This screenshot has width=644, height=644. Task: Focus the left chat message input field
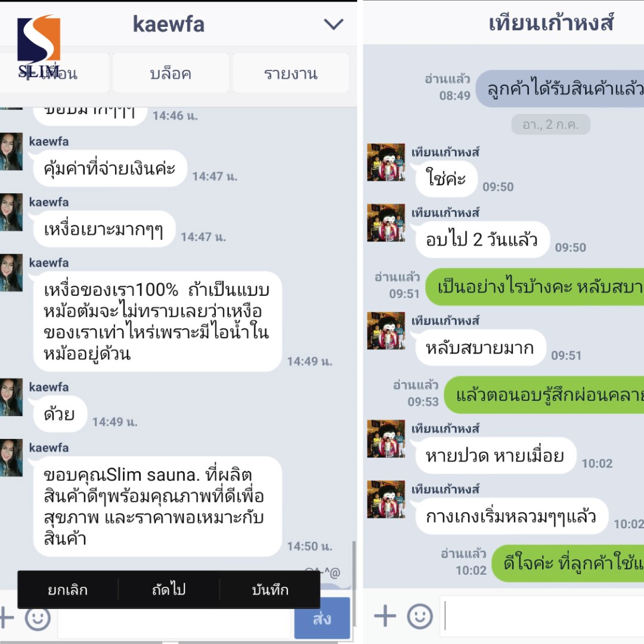pyautogui.click(x=175, y=623)
